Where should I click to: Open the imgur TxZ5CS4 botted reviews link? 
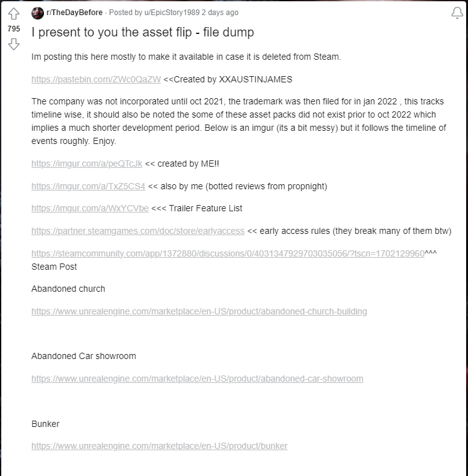tap(88, 186)
